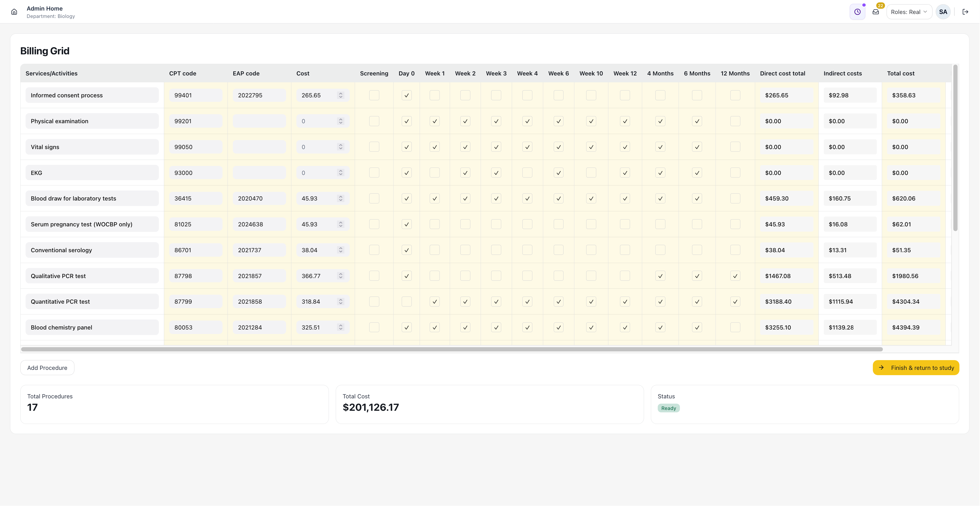Click Finish & return to study

916,367
